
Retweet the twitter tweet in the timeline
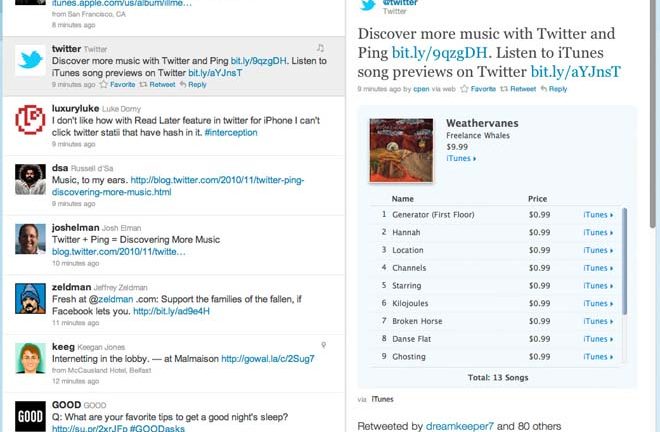point(157,85)
